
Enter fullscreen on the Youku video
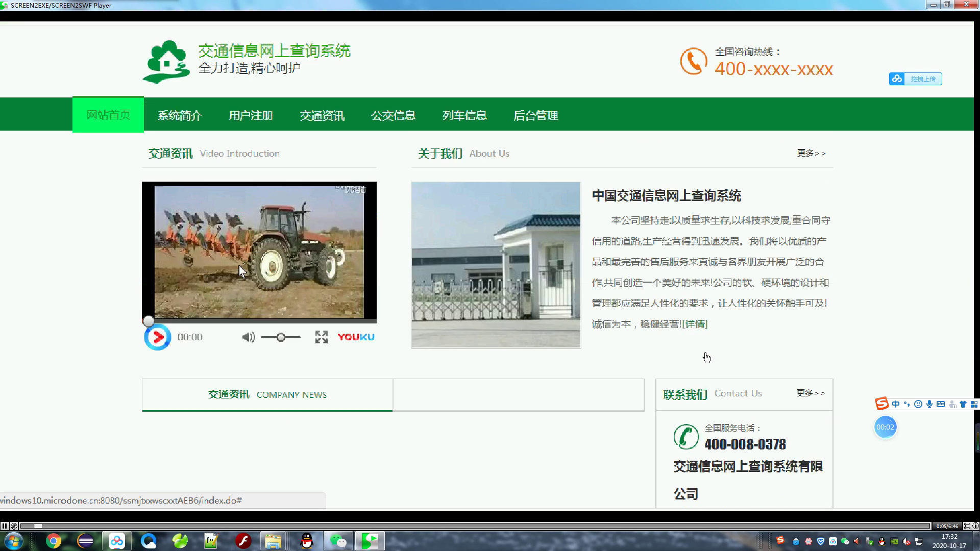(x=321, y=337)
